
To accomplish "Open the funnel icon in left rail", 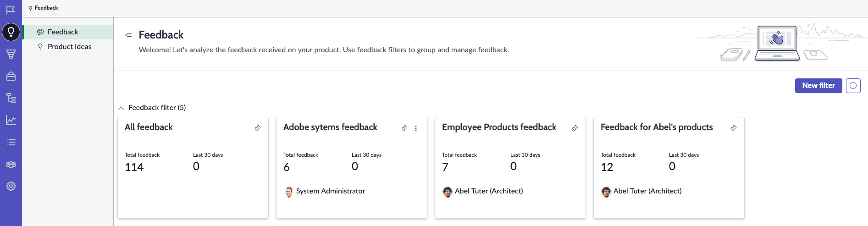I will 11,54.
